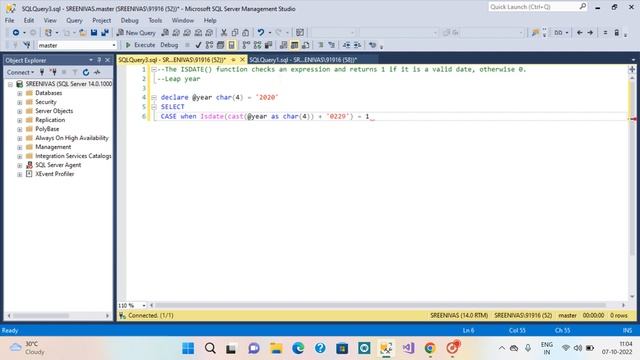Click the New Query button
This screenshot has height=360, width=640.
(136, 33)
